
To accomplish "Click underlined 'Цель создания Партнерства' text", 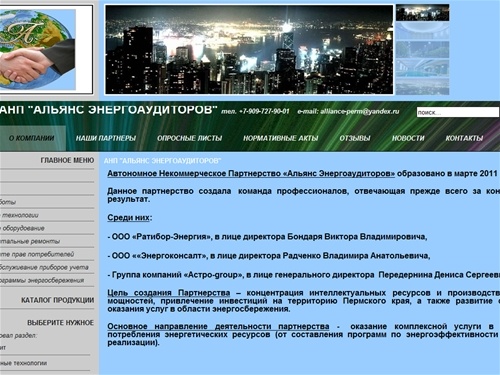I will tap(169, 293).
